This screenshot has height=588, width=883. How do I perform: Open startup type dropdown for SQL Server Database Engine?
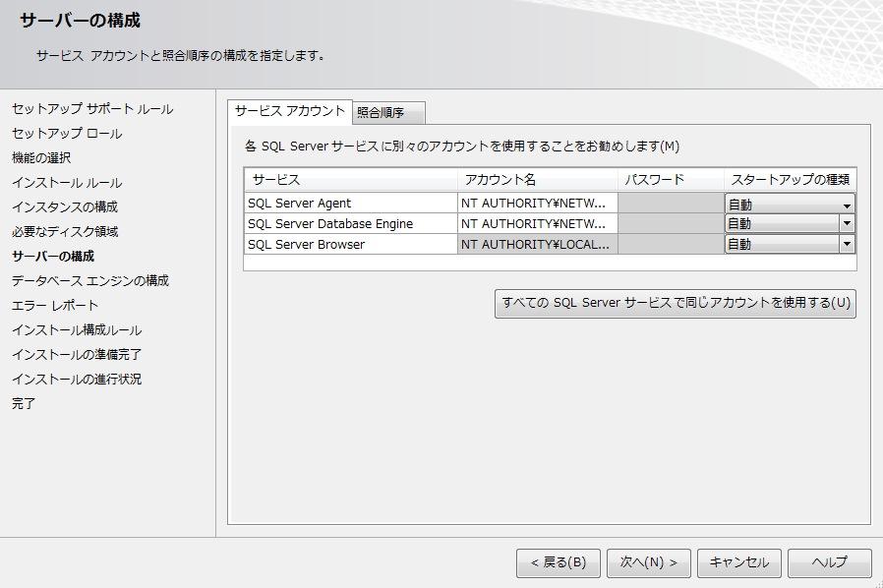point(790,223)
